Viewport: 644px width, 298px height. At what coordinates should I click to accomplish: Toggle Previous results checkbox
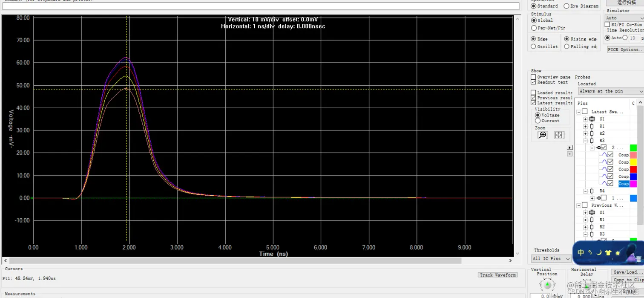pyautogui.click(x=533, y=98)
